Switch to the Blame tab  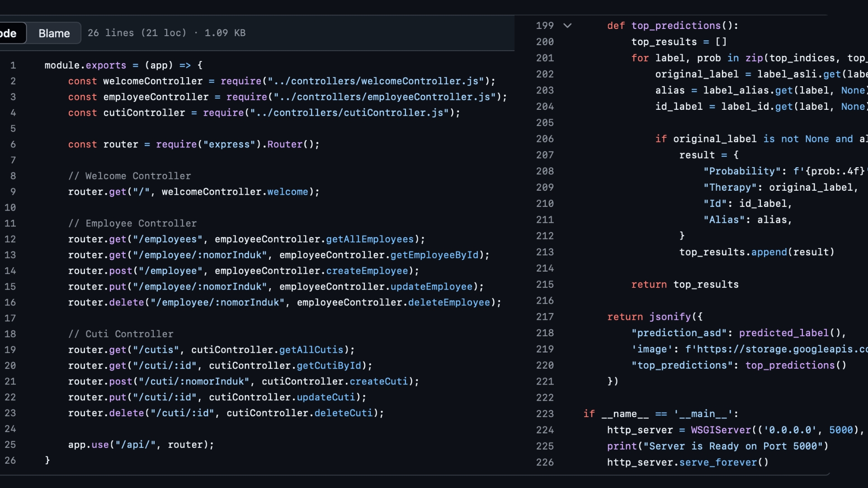[54, 33]
